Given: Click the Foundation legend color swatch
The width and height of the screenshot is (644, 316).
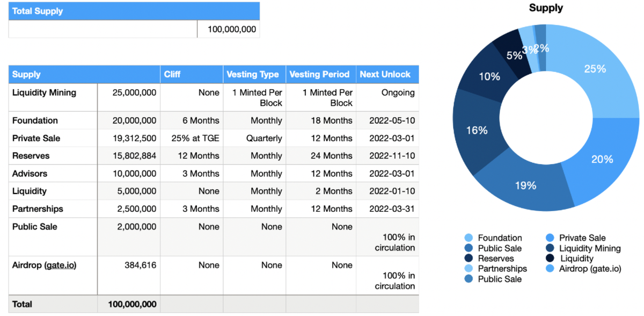Looking at the screenshot, I should [x=469, y=238].
